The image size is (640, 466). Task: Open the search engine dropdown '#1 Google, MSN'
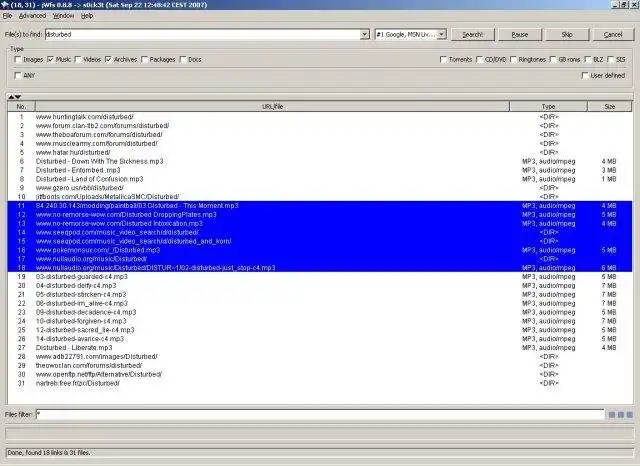[442, 35]
